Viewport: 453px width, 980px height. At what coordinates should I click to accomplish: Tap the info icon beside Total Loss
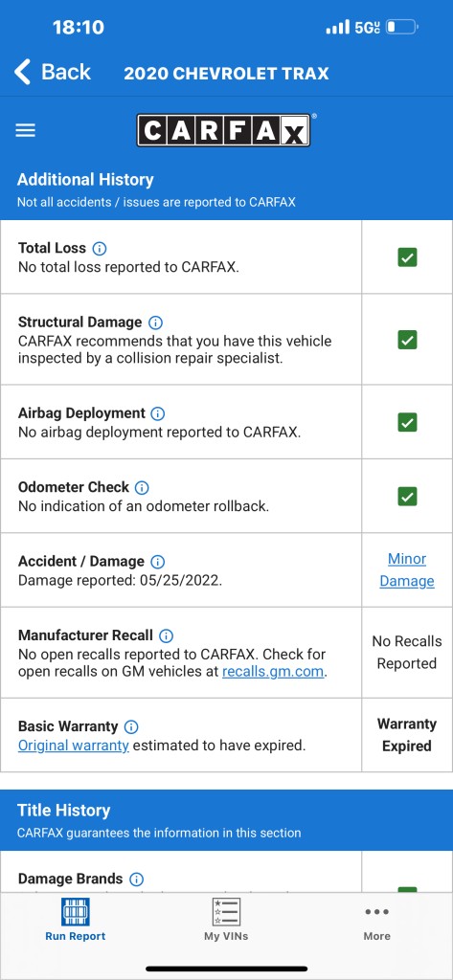[99, 248]
